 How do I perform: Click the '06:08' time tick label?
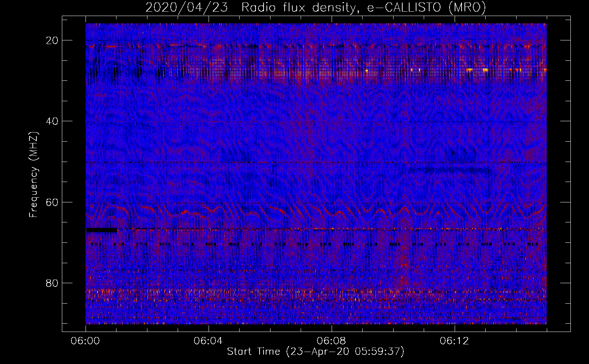point(332,341)
